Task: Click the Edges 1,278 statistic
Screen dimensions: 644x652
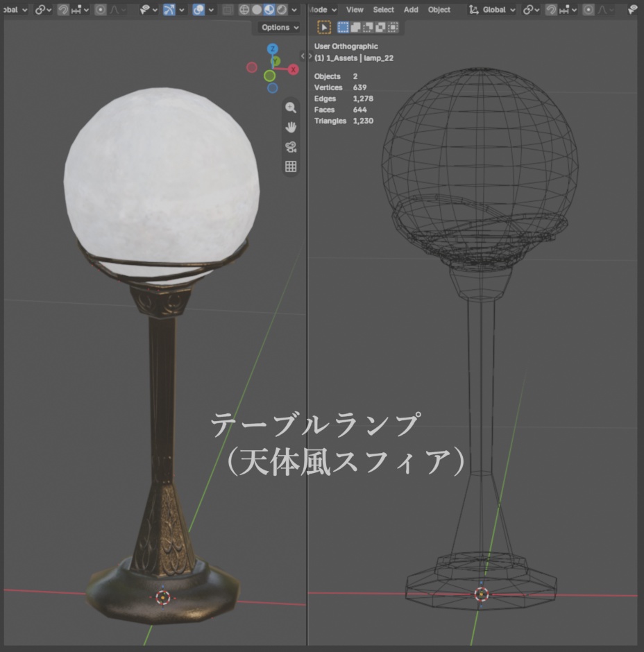Action: point(344,98)
